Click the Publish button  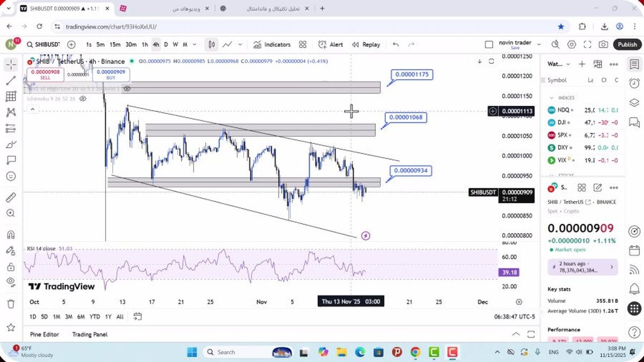[627, 45]
